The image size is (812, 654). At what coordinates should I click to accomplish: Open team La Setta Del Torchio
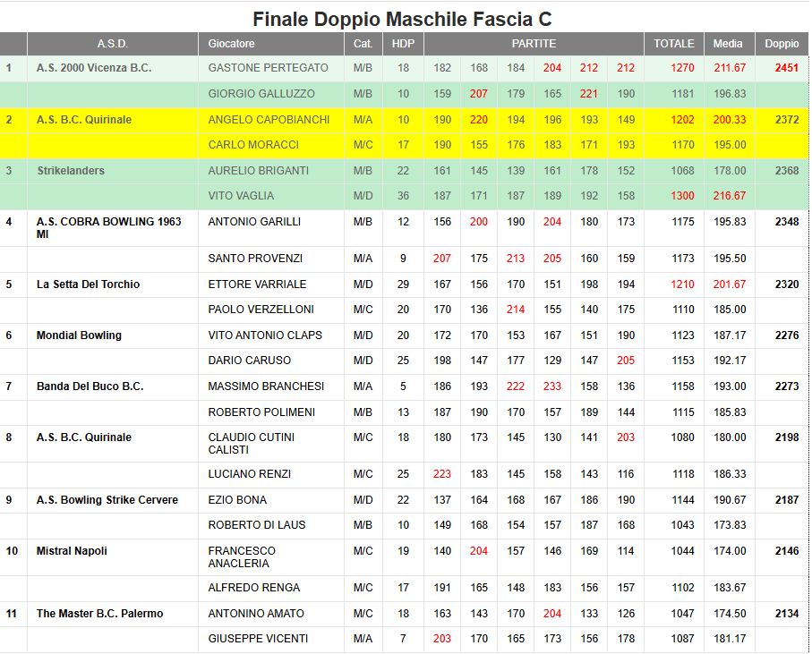[x=88, y=285]
